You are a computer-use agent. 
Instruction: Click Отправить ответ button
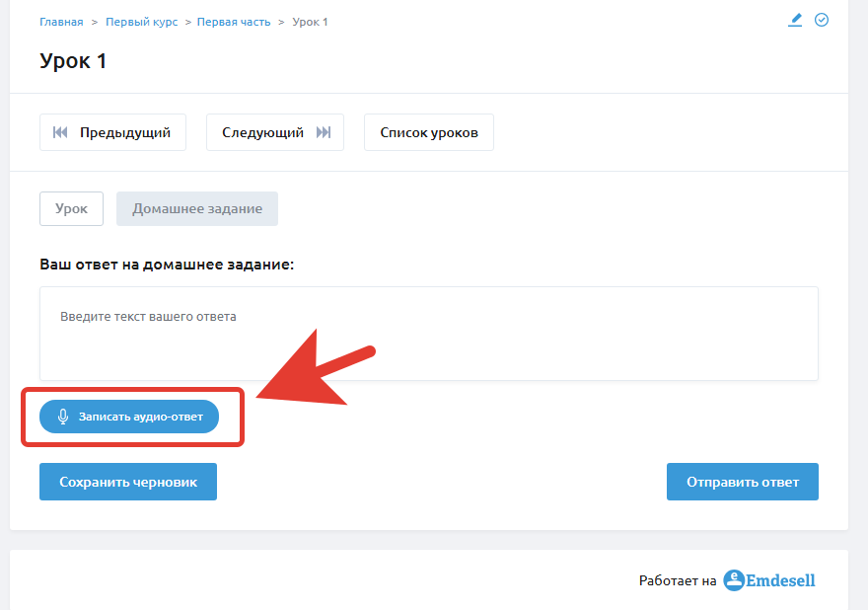[x=743, y=482]
